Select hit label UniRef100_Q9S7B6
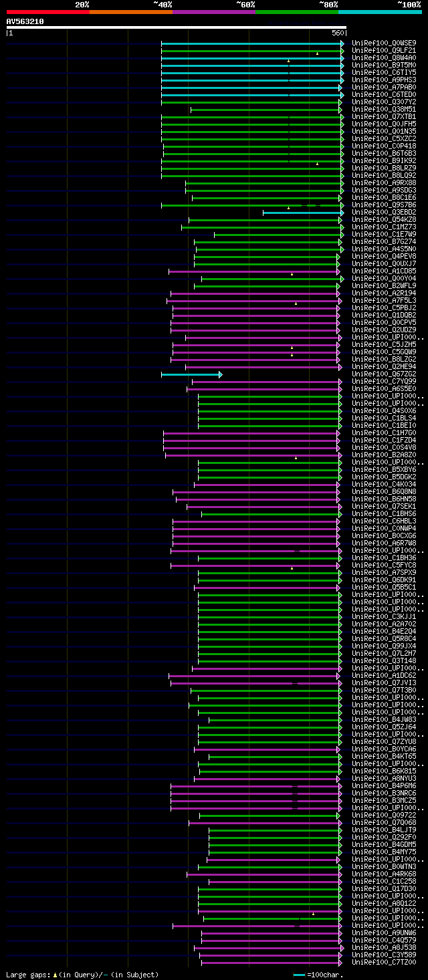428x980 pixels. (x=384, y=205)
